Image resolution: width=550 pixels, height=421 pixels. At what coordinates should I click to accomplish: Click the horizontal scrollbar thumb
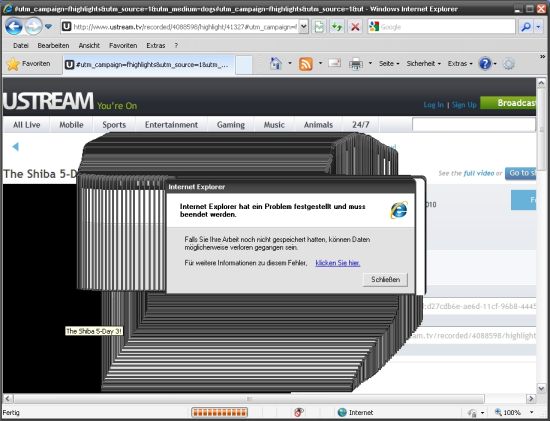pos(249,399)
